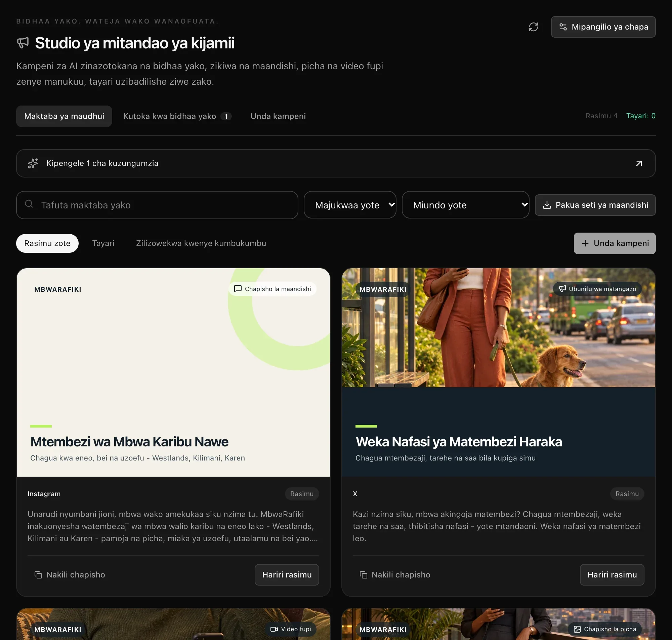672x640 pixels.
Task: Copy post via Nakili chapisho on Instagram card
Action: click(70, 575)
